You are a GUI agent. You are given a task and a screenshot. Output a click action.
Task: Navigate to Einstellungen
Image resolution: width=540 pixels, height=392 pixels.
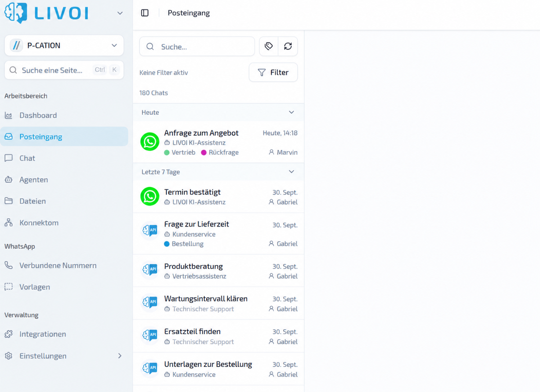click(x=64, y=356)
